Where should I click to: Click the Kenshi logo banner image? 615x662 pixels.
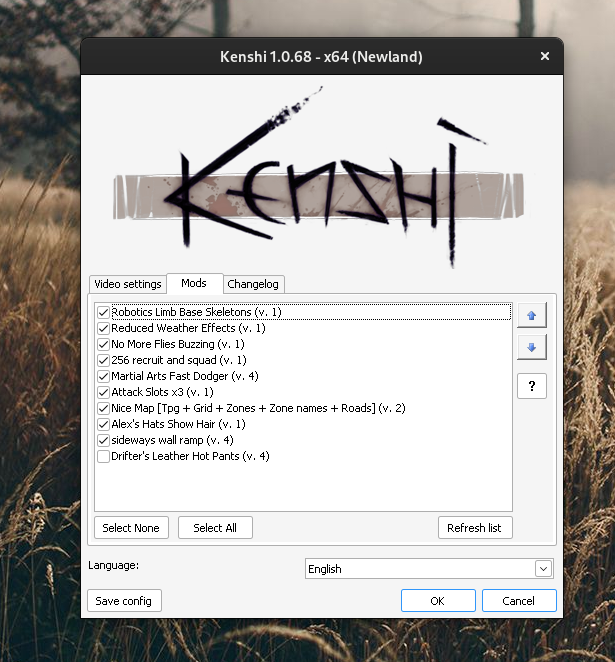pos(319,177)
